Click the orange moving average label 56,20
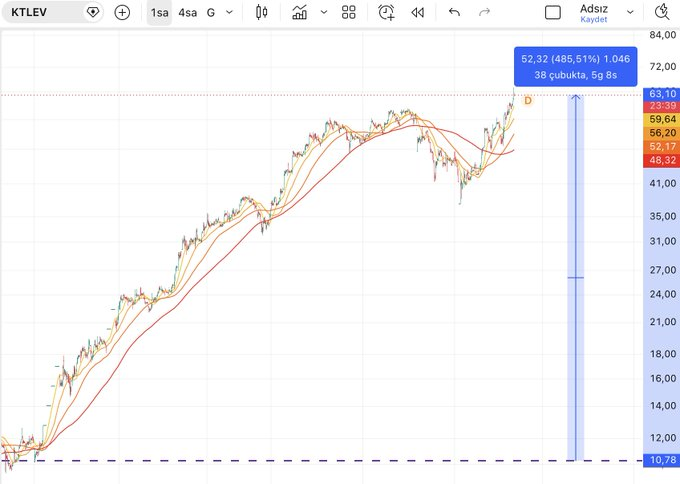The height and width of the screenshot is (484, 680). (662, 133)
